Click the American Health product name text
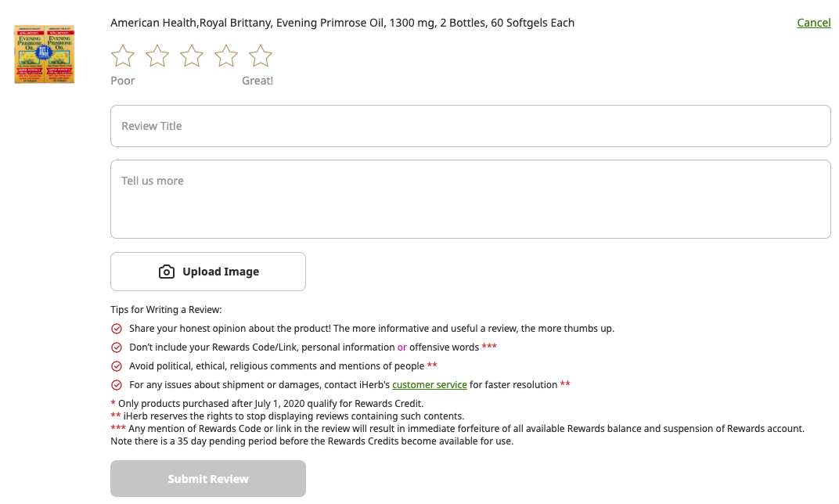Screen dimensions: 839x504 (x=343, y=23)
